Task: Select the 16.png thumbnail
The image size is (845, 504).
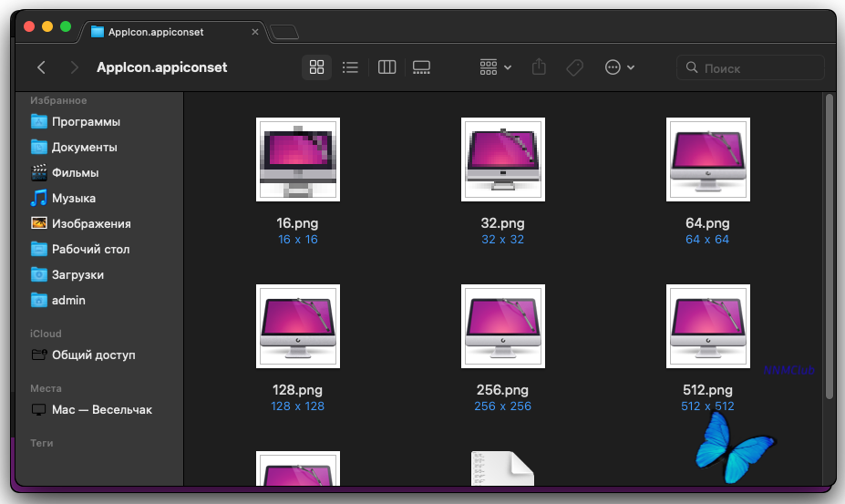Action: [298, 159]
